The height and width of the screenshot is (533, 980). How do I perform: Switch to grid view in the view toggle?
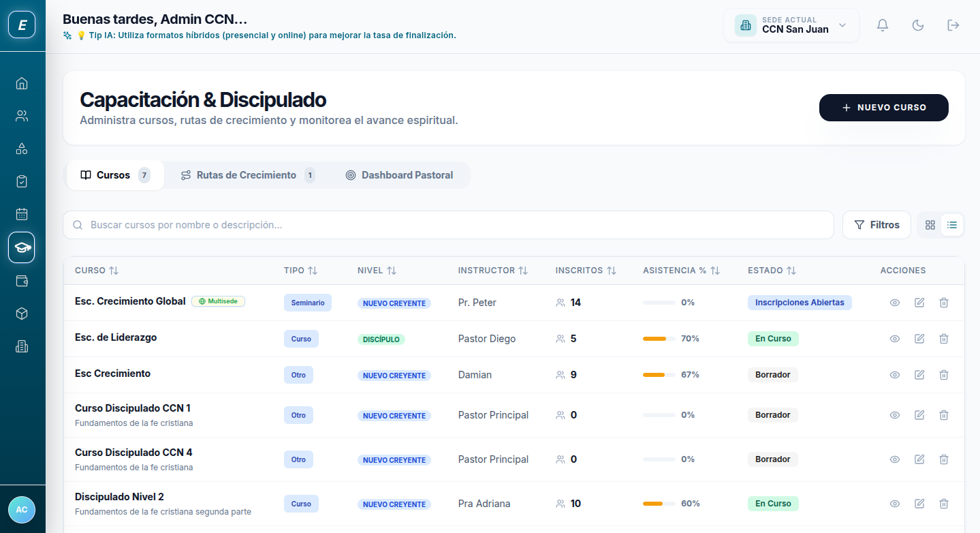tap(930, 224)
